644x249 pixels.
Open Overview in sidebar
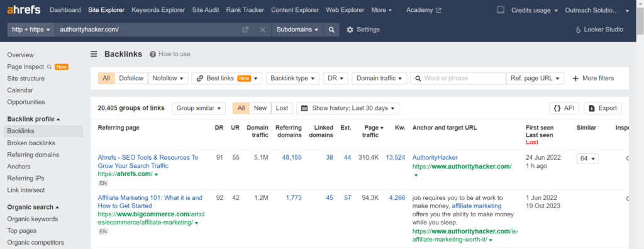pyautogui.click(x=21, y=55)
